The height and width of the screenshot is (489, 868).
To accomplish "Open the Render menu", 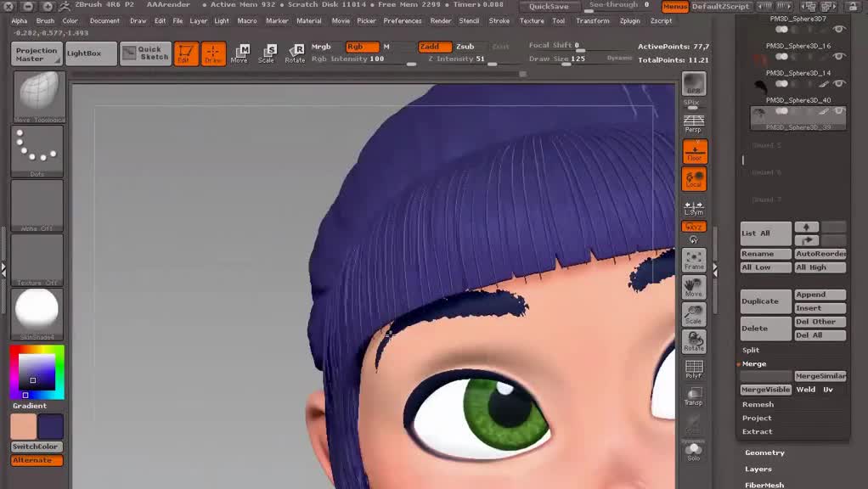I will pos(441,21).
